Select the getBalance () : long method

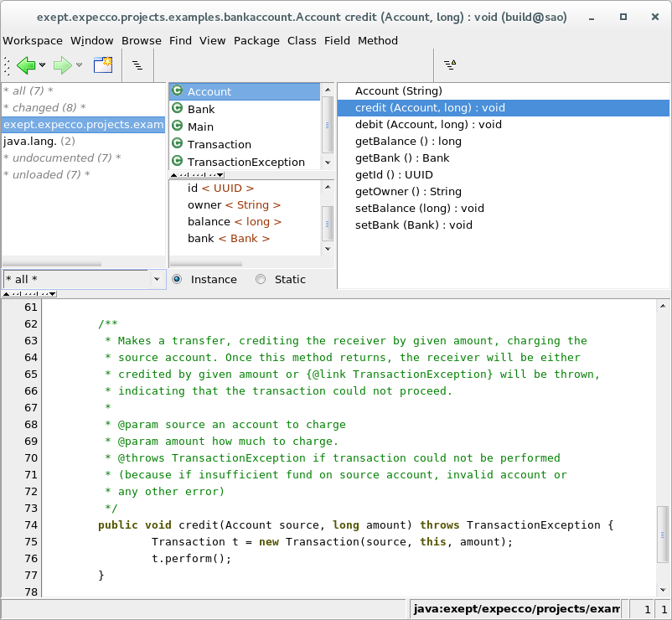pyautogui.click(x=408, y=141)
